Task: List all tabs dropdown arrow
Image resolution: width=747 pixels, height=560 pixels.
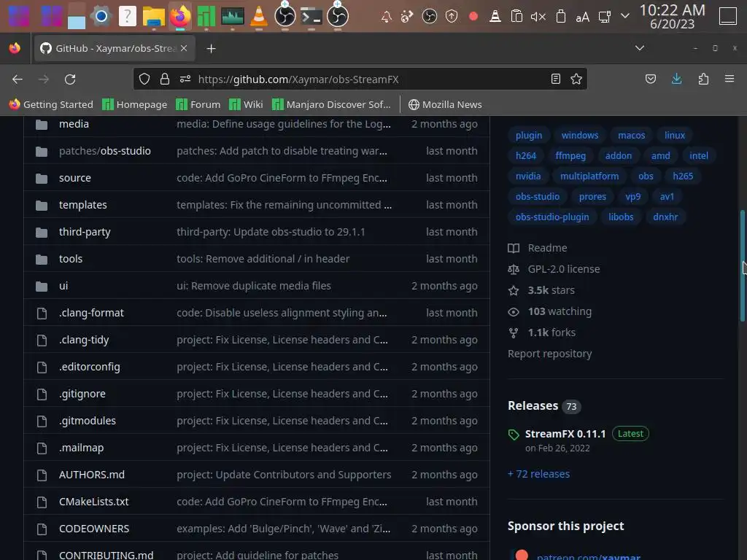Action: tap(640, 48)
